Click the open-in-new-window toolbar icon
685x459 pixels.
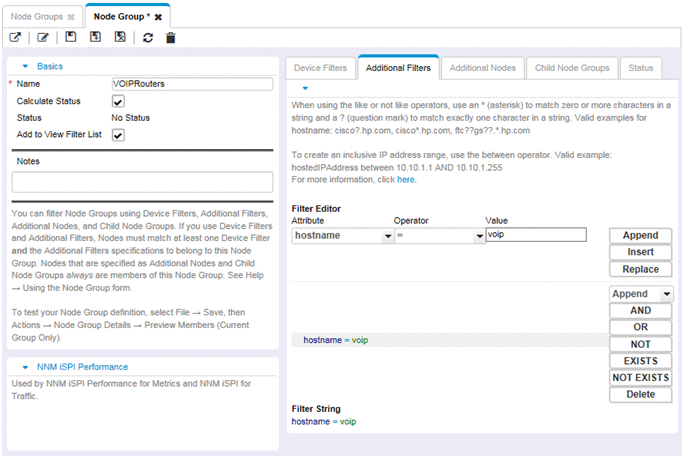[15, 38]
